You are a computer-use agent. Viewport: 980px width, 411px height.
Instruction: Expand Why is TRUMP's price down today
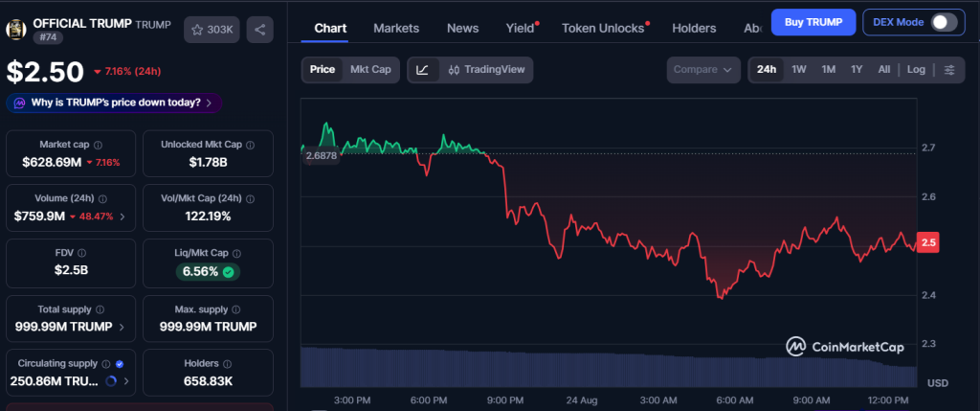point(115,103)
